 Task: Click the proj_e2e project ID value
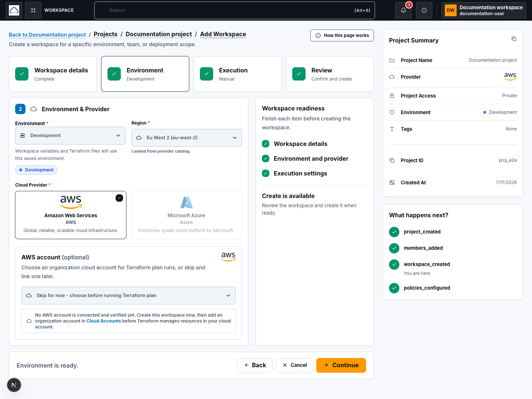pyautogui.click(x=508, y=160)
